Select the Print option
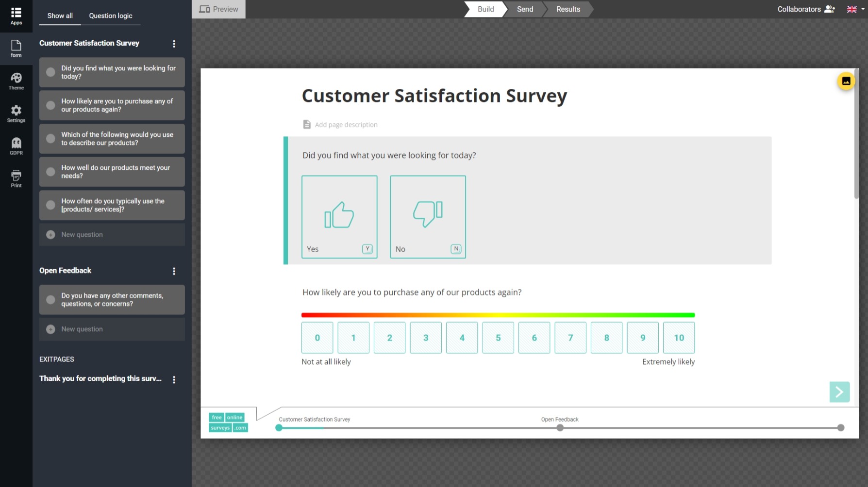The image size is (868, 487). [x=16, y=178]
